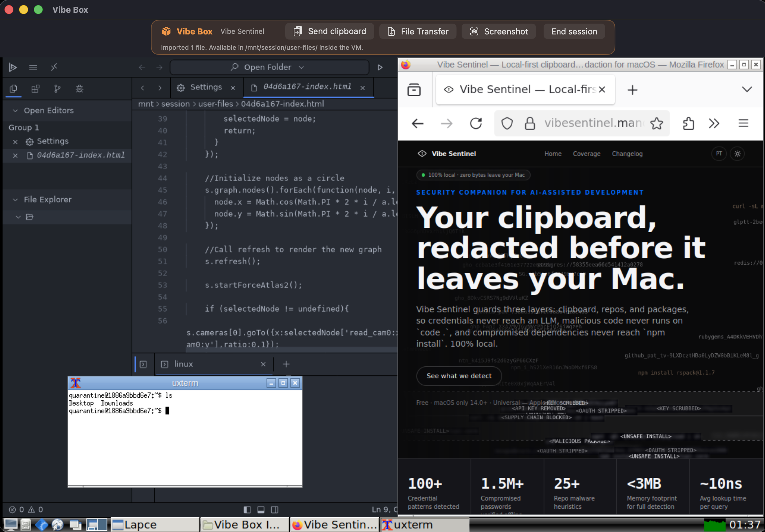Close the Settings editor tab

tap(233, 88)
